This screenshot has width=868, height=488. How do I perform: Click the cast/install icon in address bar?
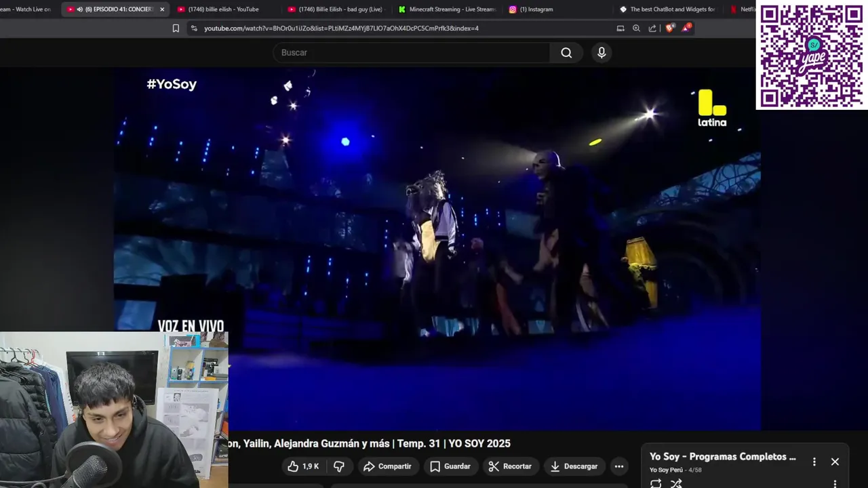[x=620, y=28]
